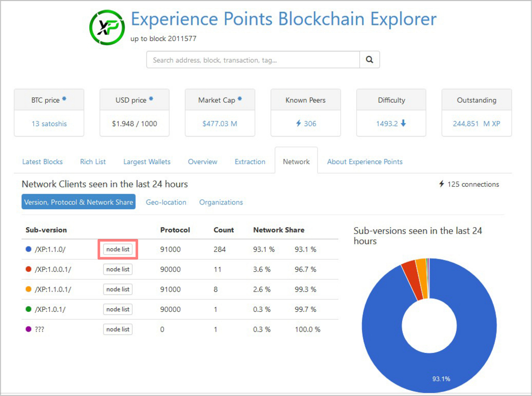Click the Experience Points Blockchain Explorer title
Image resolution: width=532 pixels, height=396 pixels.
284,19
